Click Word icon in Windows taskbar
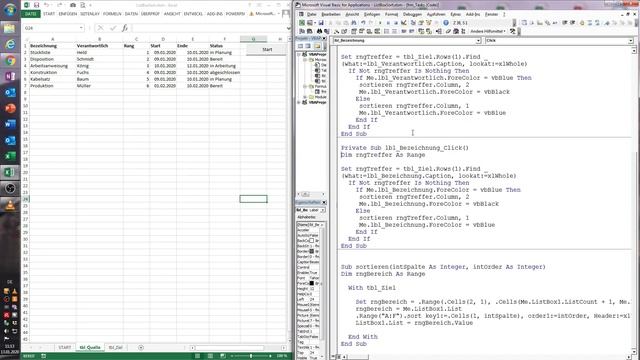 (x=10, y=124)
